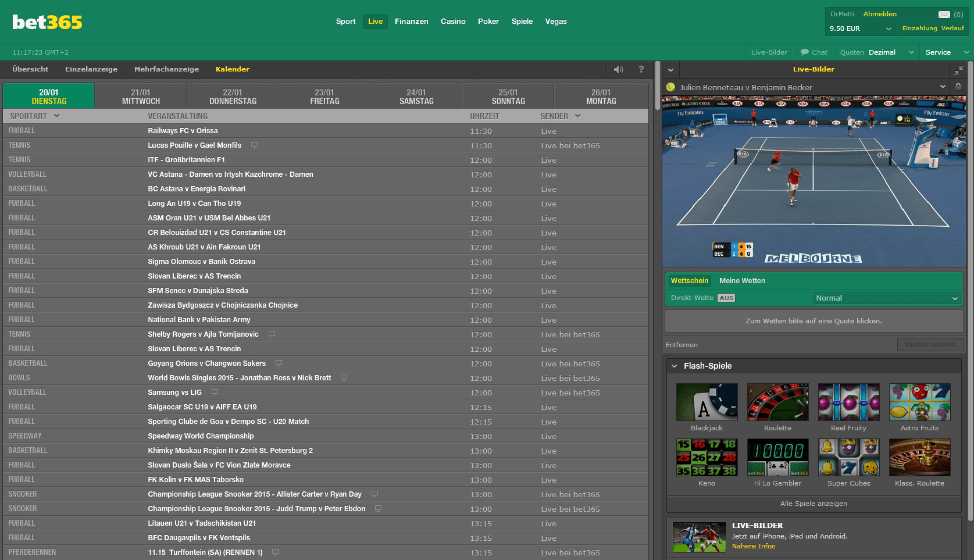
Task: Click video icon for Judd Trump v Peter Ebdon
Action: (x=378, y=509)
